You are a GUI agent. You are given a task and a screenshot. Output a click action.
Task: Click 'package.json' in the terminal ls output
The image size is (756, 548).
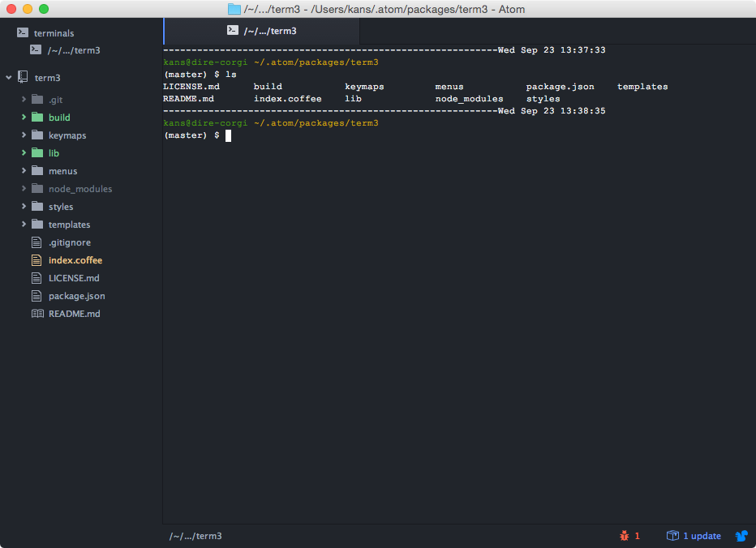pyautogui.click(x=561, y=87)
